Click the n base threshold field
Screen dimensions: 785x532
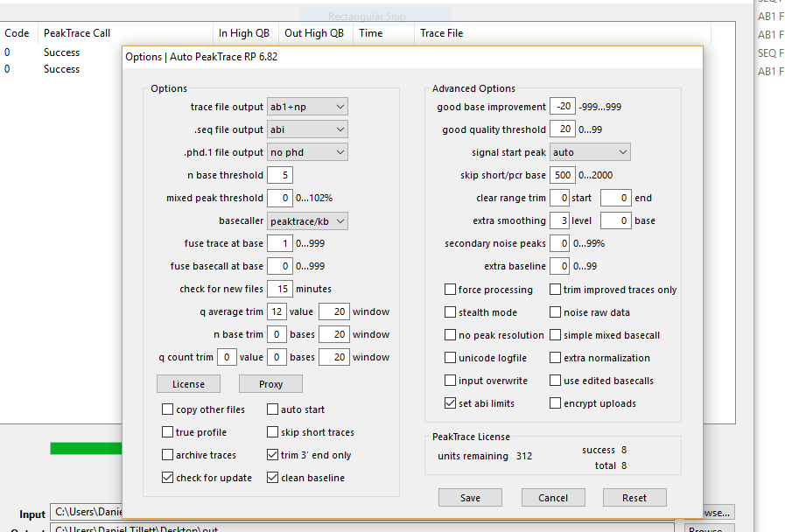280,175
